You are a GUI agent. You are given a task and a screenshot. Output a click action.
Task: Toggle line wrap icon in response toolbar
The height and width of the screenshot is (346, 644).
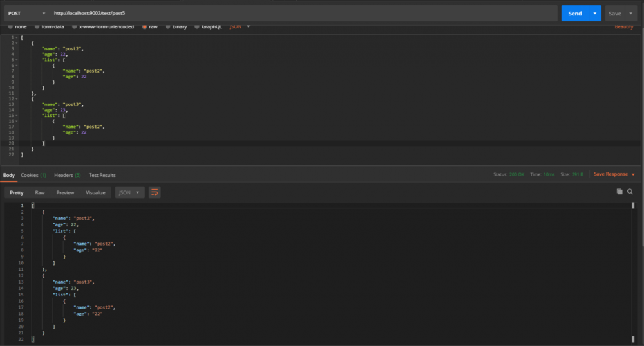(x=155, y=192)
